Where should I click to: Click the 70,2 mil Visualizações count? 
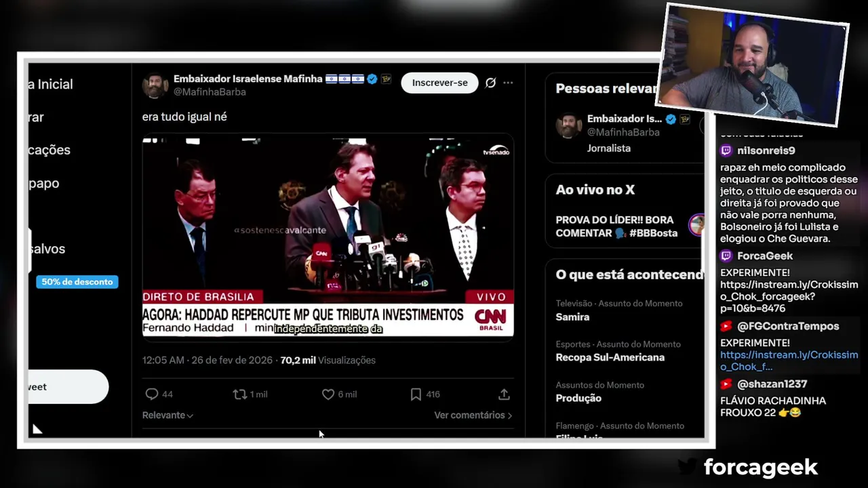click(x=328, y=360)
